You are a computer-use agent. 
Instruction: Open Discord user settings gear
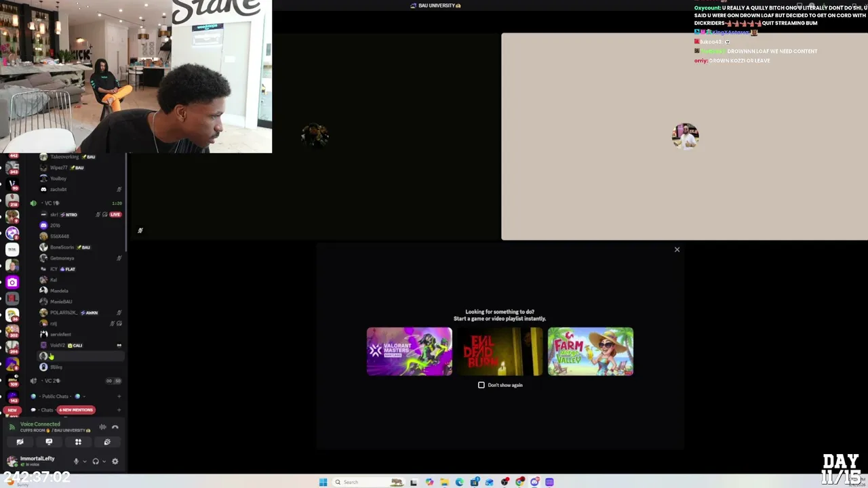(115, 462)
